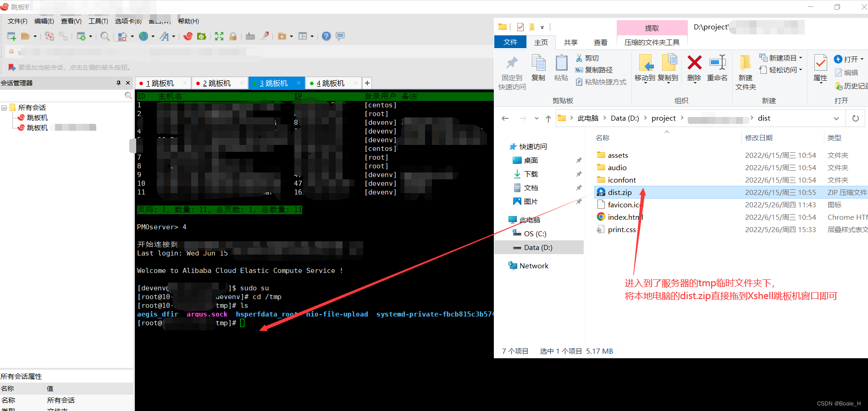Click the Disconnect icon in Xshell toolbar
Screen dimensions: 868x411
50,36
